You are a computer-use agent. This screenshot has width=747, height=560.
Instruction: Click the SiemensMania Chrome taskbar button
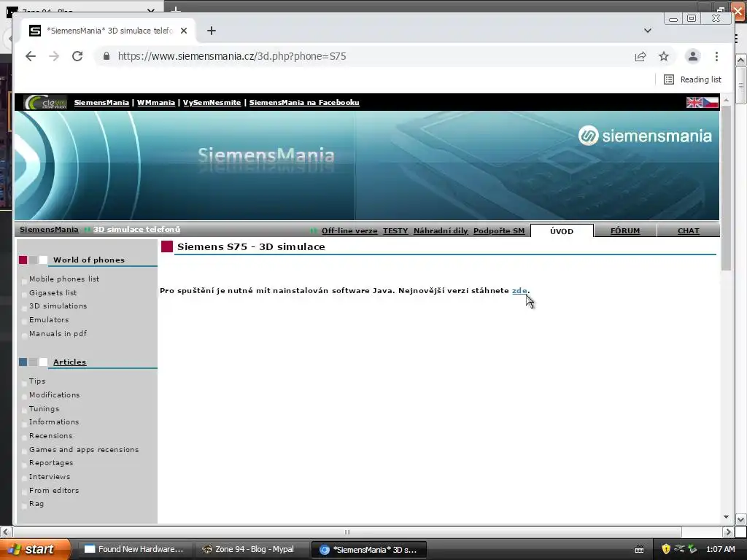[368, 550]
